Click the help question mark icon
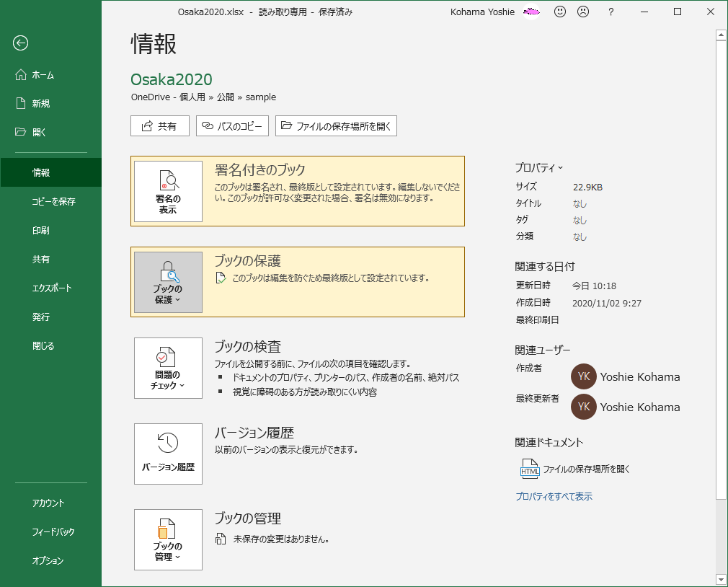The width and height of the screenshot is (728, 587). point(611,12)
